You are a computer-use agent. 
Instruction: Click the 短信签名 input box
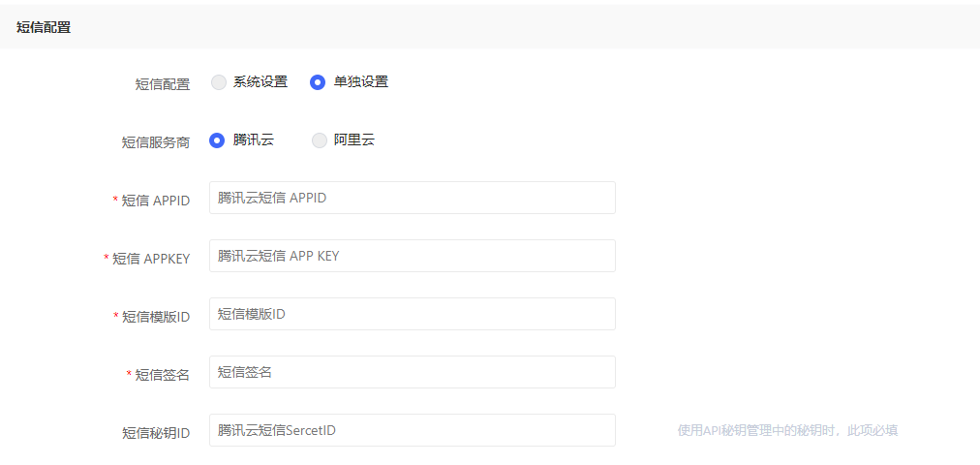coord(412,372)
